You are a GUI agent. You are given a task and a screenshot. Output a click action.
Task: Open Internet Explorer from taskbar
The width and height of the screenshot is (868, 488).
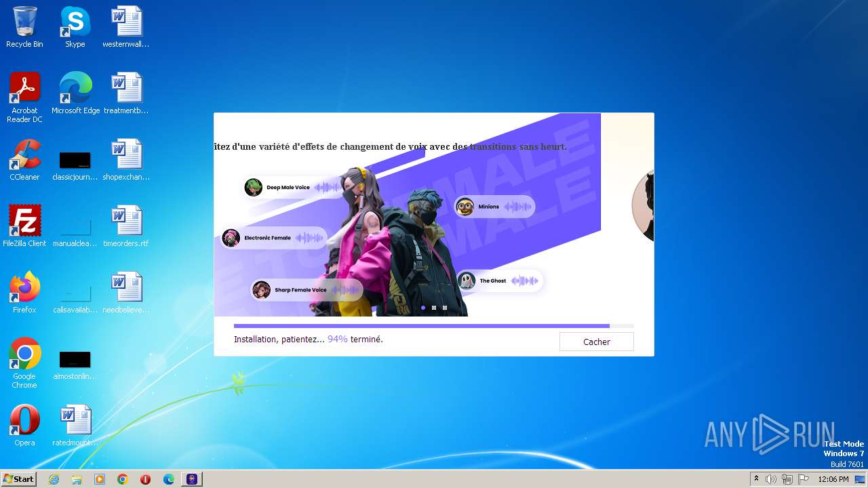click(x=54, y=479)
